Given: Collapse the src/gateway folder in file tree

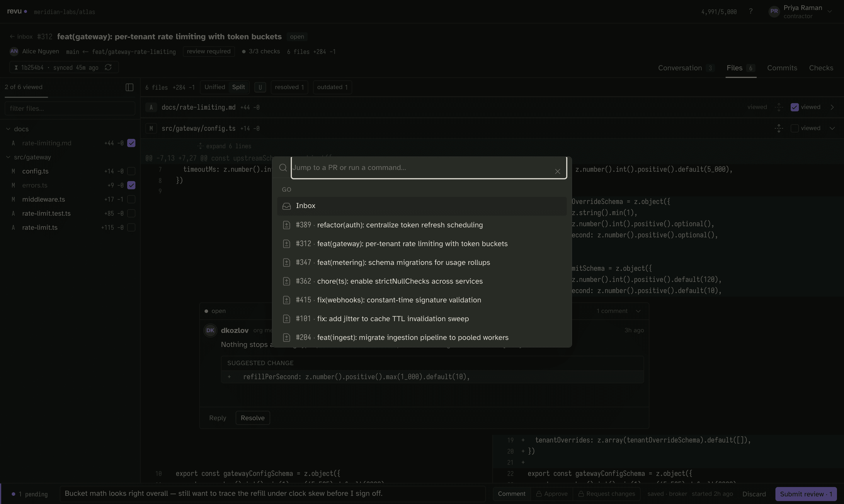Looking at the screenshot, I should pos(8,157).
